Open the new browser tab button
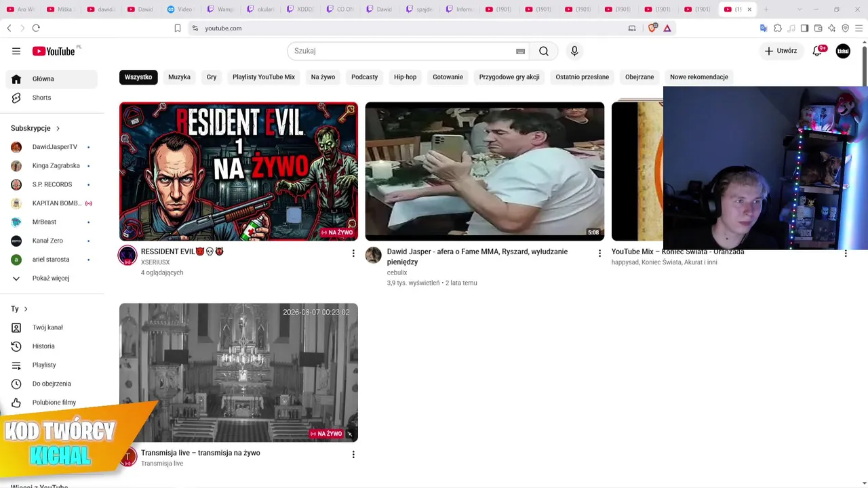Screen dimensions: 868x488 (x=766, y=9)
